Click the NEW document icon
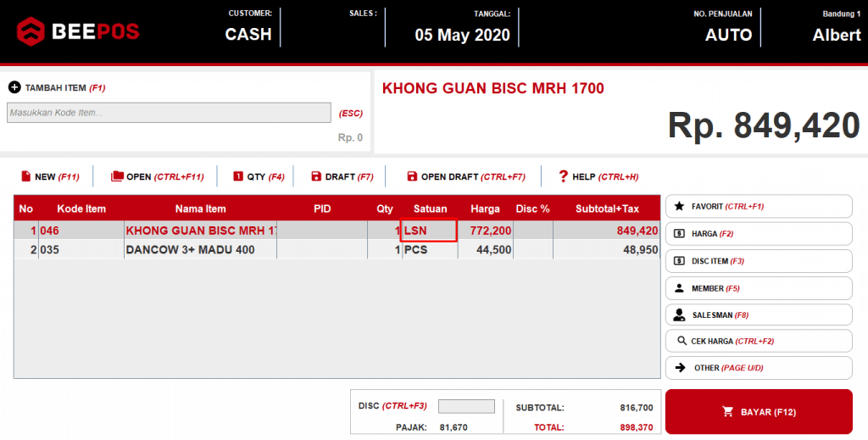868x440 pixels. (25, 176)
